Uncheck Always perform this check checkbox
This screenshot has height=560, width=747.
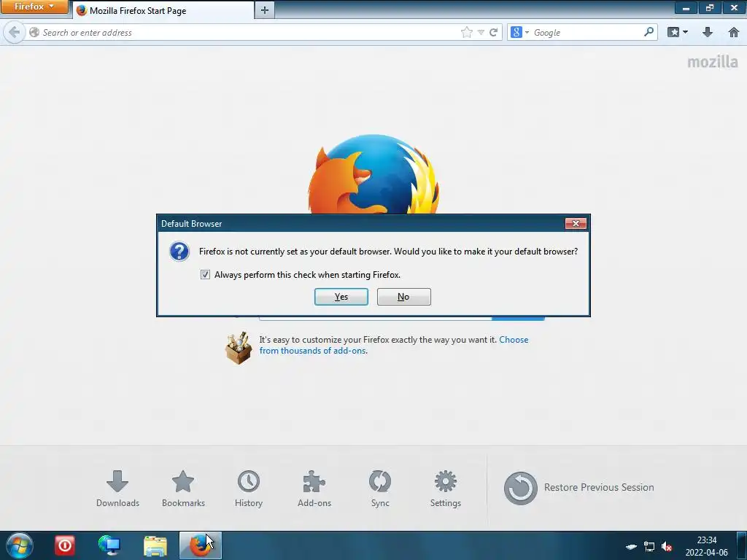click(205, 275)
